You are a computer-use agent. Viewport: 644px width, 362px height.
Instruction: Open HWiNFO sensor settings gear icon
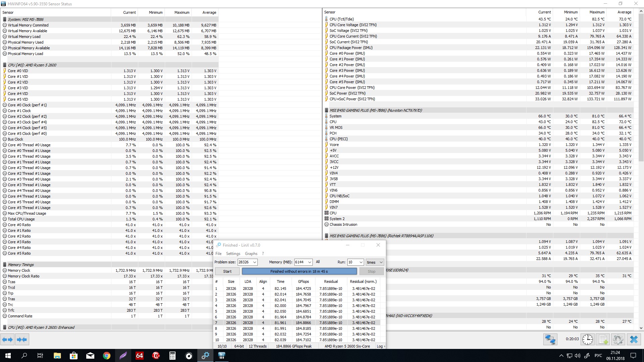click(x=618, y=340)
